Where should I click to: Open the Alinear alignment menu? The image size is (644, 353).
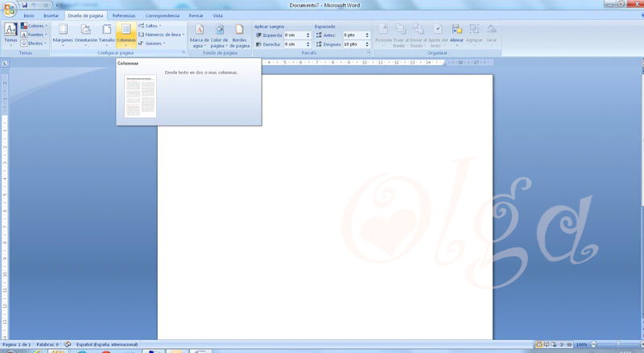pyautogui.click(x=456, y=34)
